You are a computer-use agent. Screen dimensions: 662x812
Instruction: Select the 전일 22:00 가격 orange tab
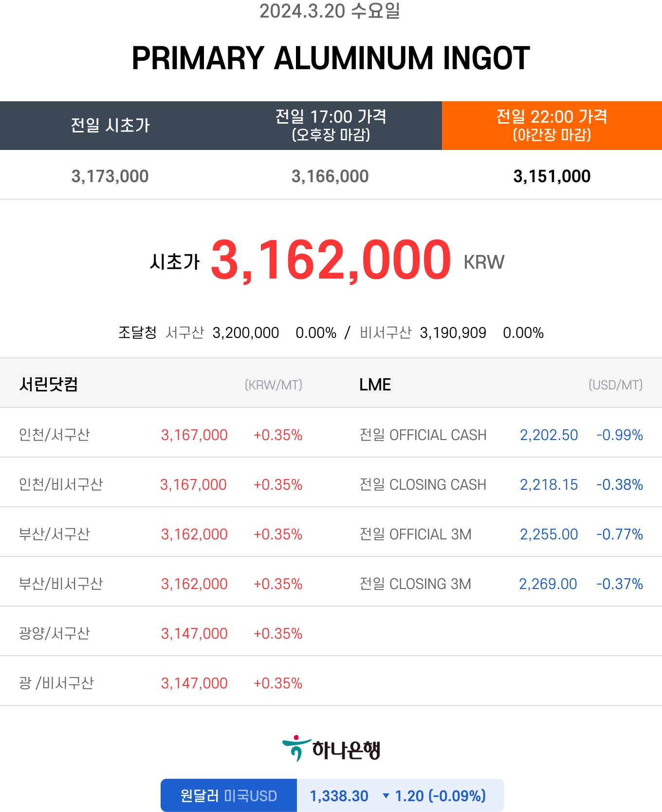pyautogui.click(x=552, y=126)
